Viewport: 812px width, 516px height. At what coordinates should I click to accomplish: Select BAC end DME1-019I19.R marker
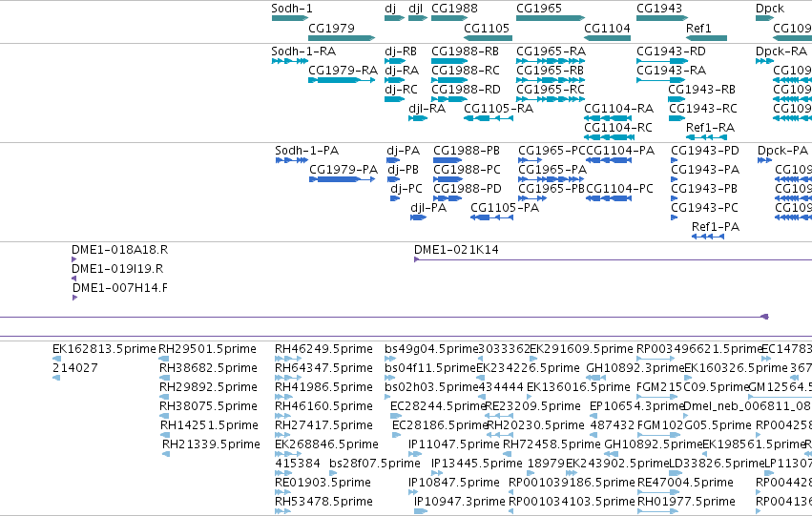pyautogui.click(x=74, y=279)
